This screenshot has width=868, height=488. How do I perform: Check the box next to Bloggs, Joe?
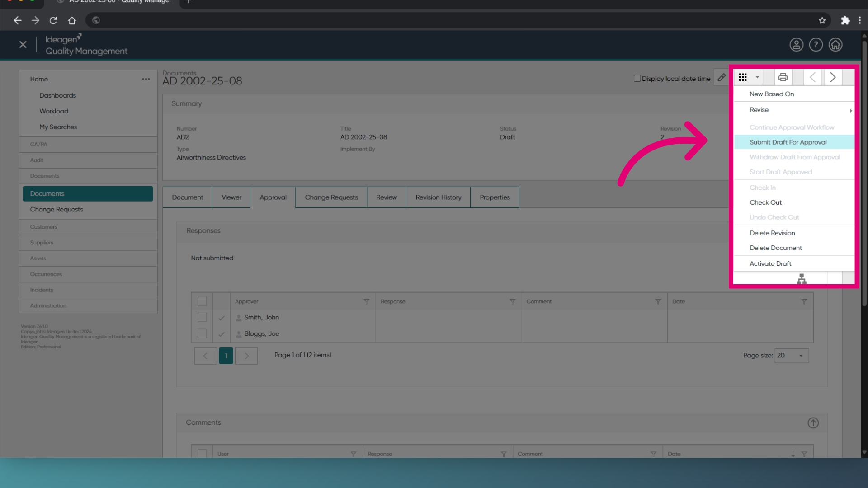pyautogui.click(x=202, y=333)
